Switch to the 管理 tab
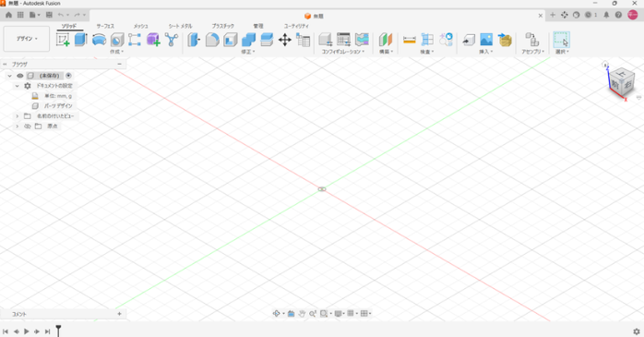The image size is (644, 337). 258,26
